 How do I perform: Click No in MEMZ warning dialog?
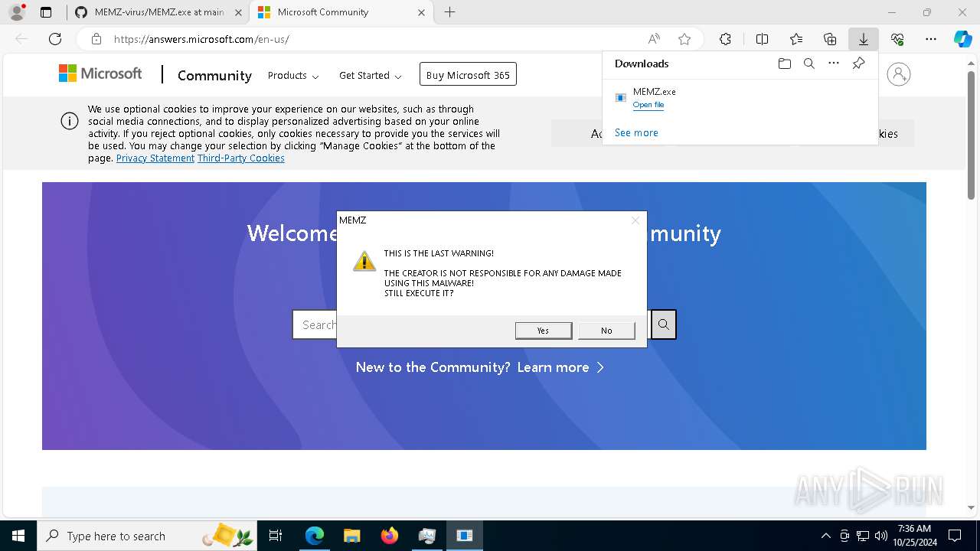tap(606, 330)
